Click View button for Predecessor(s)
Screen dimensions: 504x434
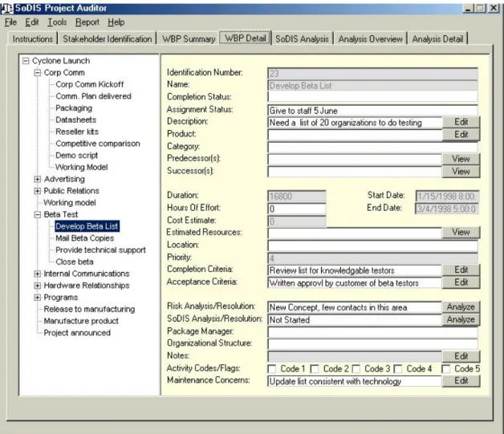coord(461,159)
